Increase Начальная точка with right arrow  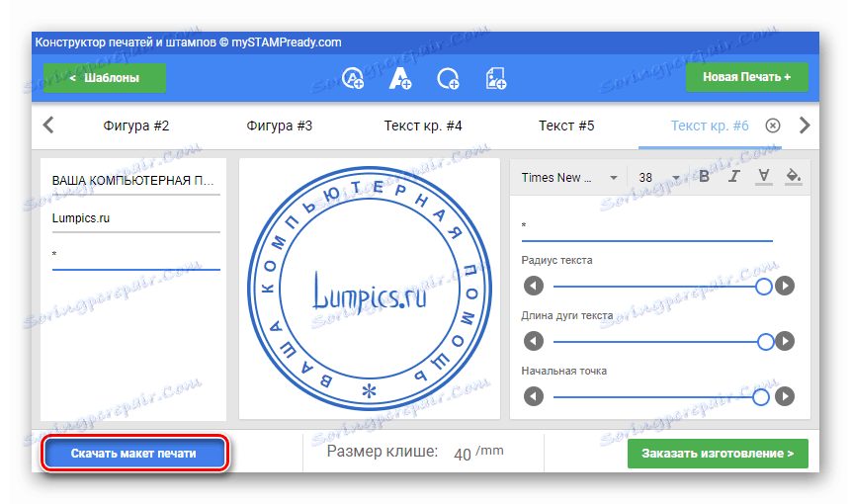[x=785, y=396]
